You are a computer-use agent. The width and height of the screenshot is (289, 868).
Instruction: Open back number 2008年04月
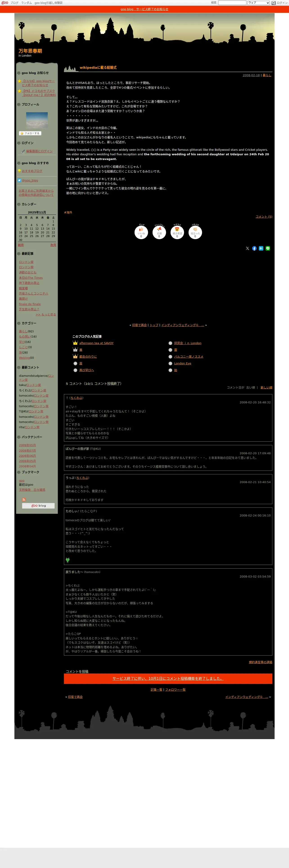coord(27,466)
